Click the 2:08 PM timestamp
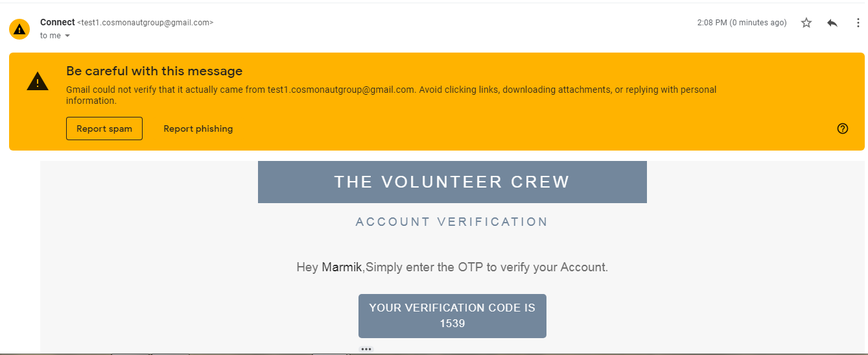The height and width of the screenshot is (355, 868). click(x=742, y=23)
